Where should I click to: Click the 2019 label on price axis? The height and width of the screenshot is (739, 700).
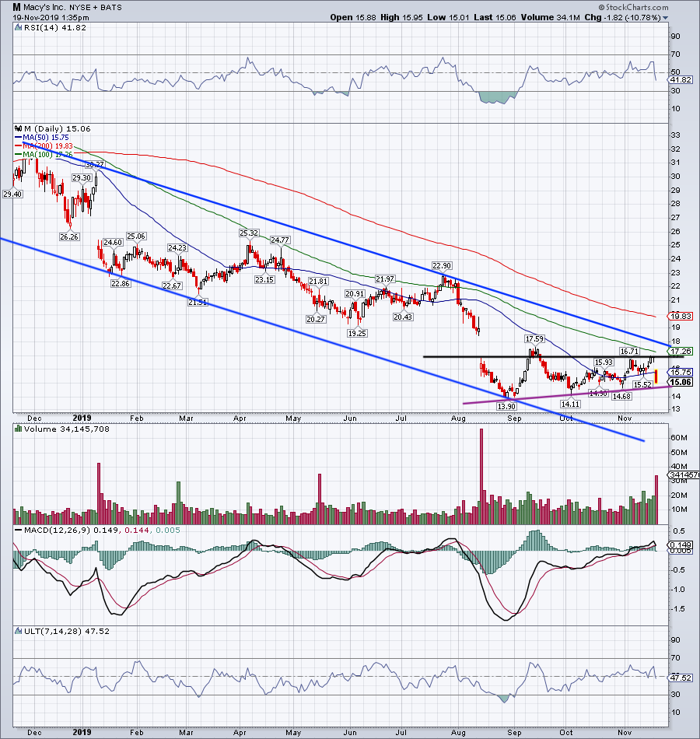(82, 418)
